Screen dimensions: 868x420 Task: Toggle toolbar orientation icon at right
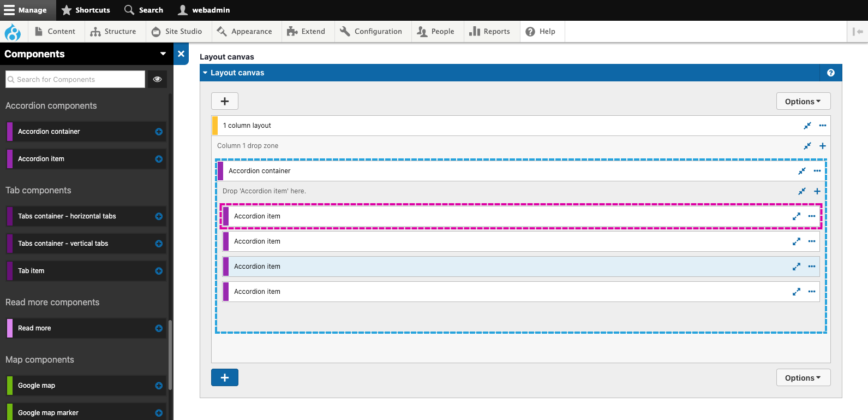tap(858, 32)
